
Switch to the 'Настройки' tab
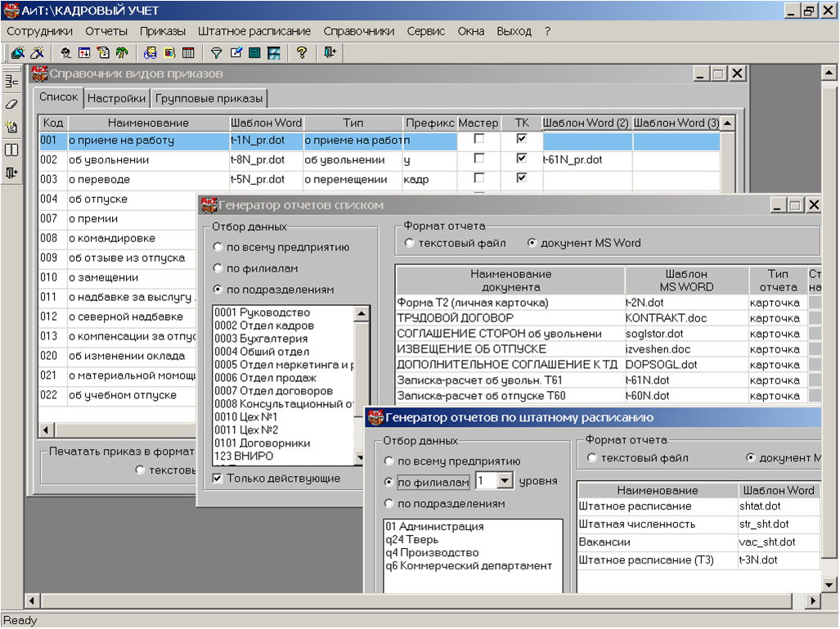(116, 99)
